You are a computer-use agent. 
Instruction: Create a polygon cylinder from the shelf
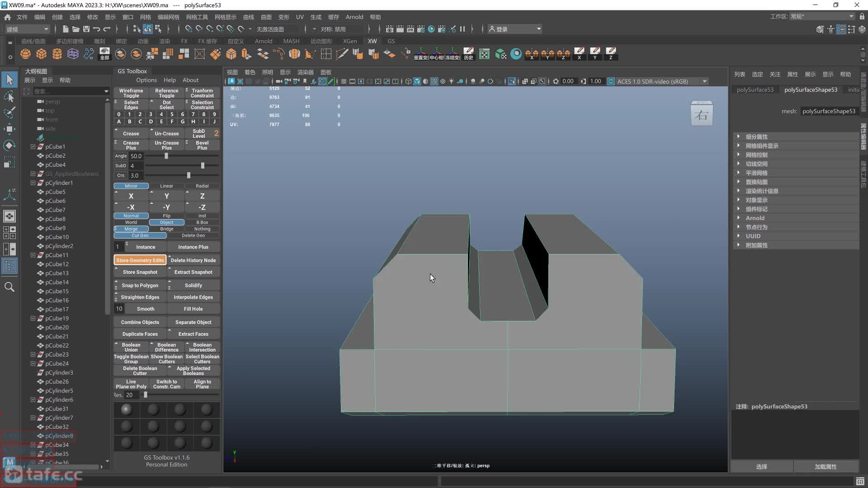point(57,54)
